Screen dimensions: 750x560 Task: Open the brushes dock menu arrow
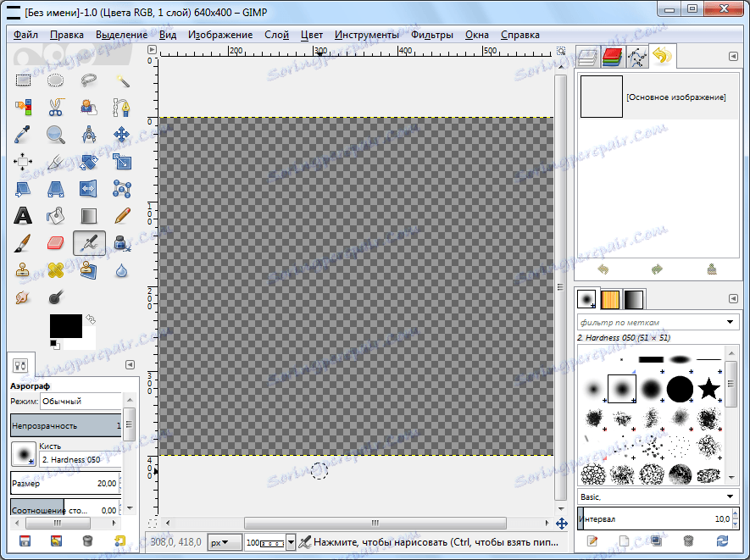(x=733, y=298)
